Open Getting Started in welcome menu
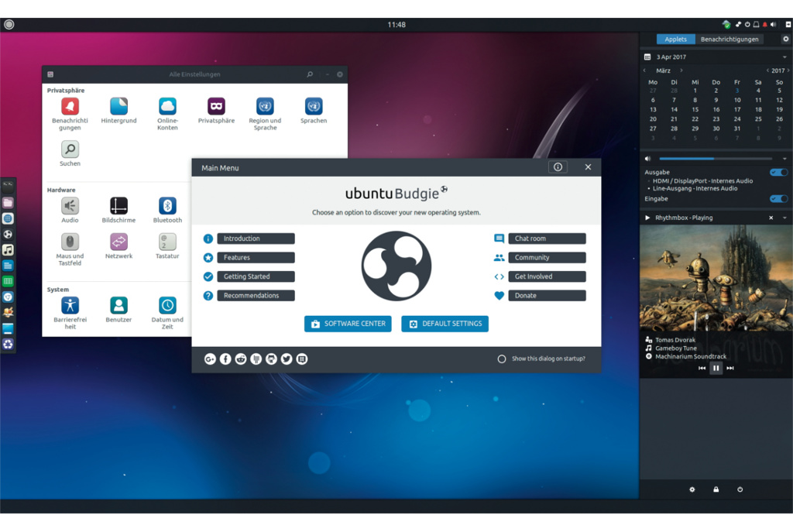The height and width of the screenshot is (532, 793). 256,276
